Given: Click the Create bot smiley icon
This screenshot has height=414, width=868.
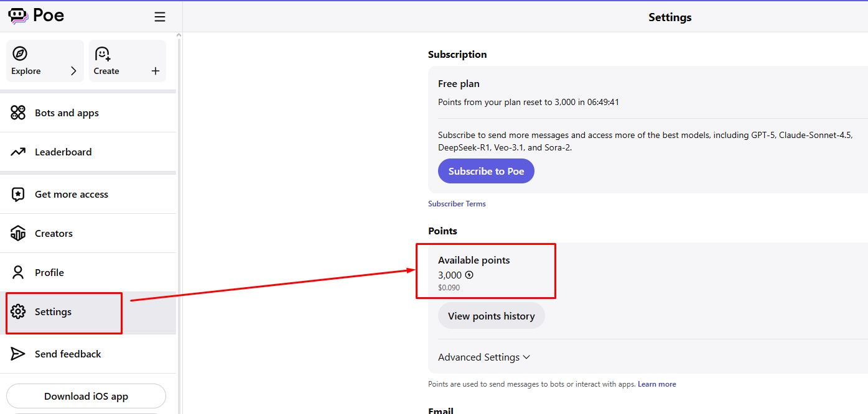Looking at the screenshot, I should (x=103, y=54).
